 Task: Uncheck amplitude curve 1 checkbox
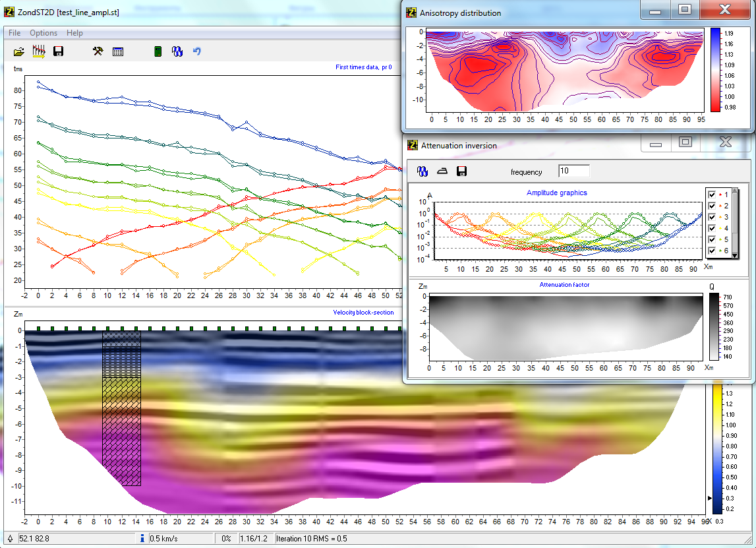(x=712, y=195)
